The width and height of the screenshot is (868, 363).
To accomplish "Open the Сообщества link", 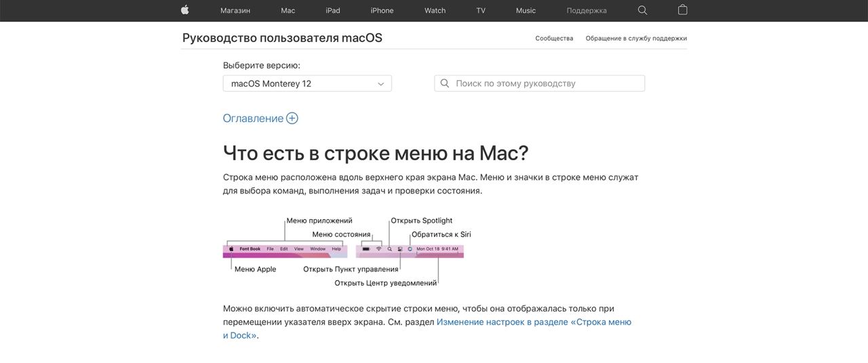I will pos(554,39).
